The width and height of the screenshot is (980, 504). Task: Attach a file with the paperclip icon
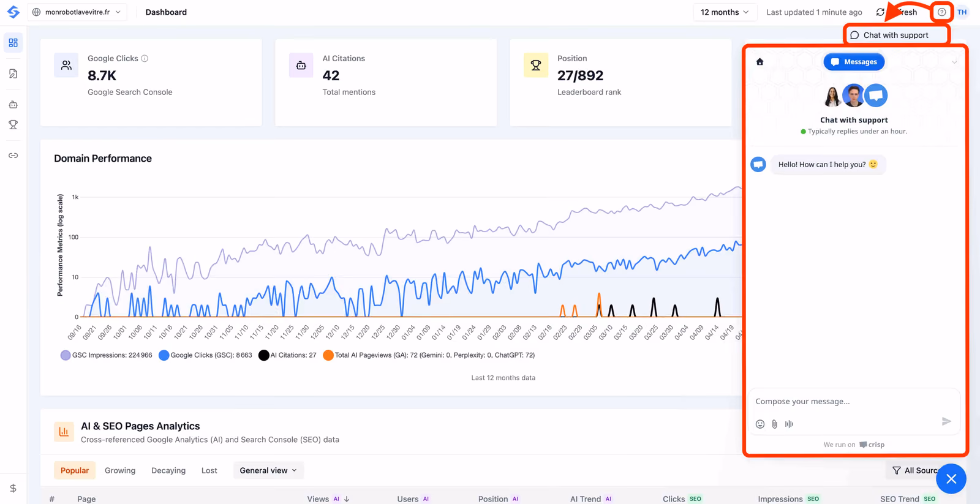(775, 424)
